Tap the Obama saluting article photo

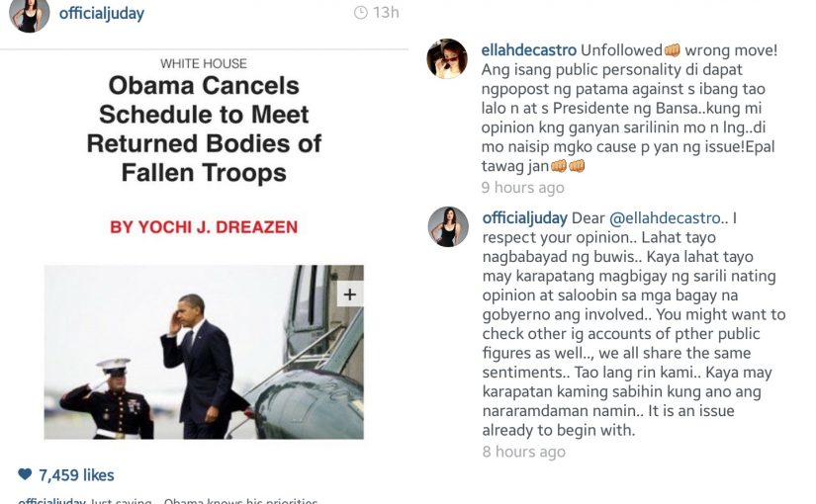[204, 352]
